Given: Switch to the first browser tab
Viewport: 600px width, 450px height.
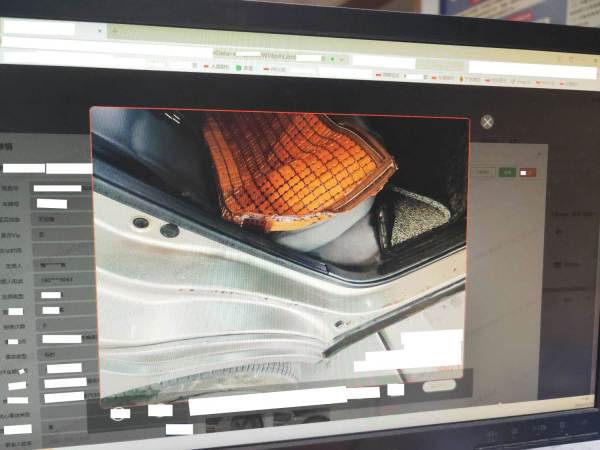Looking at the screenshot, I should (x=40, y=29).
